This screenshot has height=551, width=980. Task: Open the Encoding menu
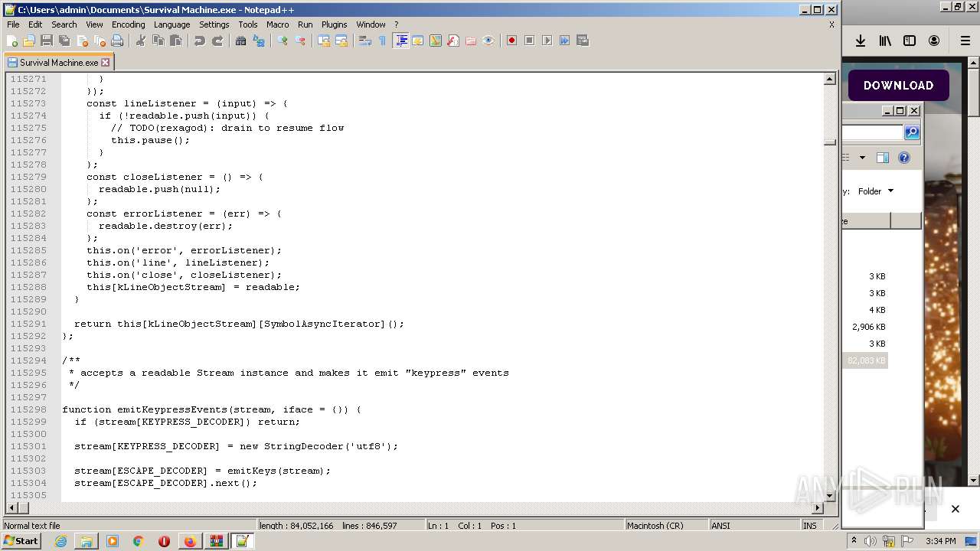click(x=128, y=24)
